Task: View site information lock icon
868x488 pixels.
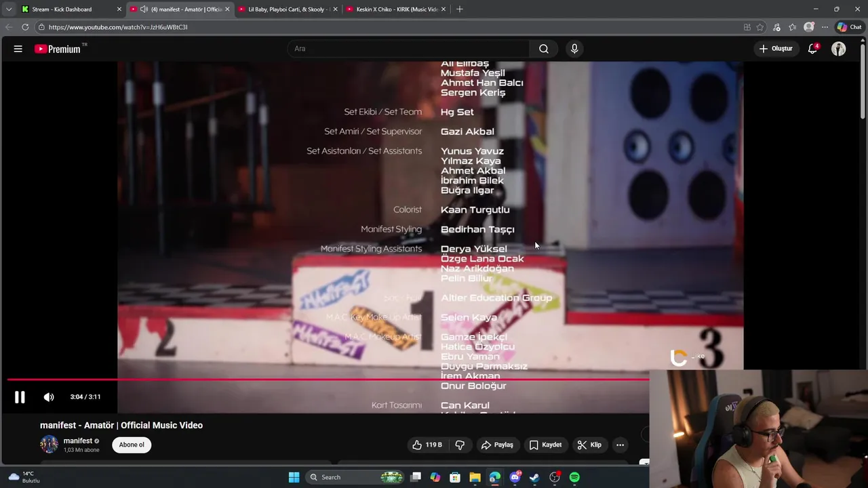Action: (x=41, y=27)
